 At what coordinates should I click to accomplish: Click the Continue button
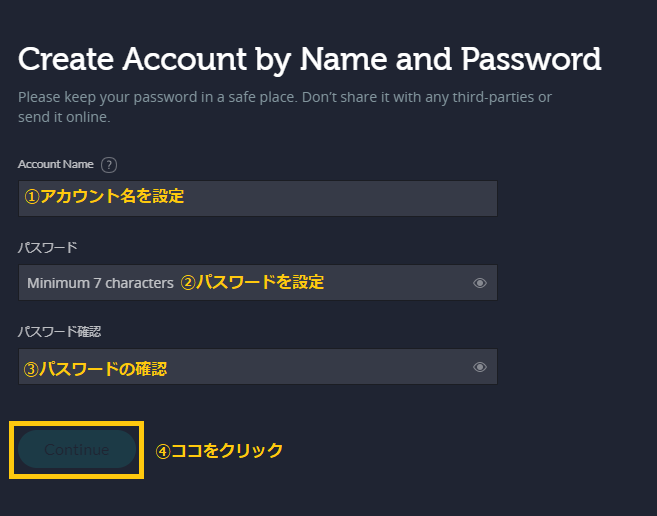tap(77, 449)
